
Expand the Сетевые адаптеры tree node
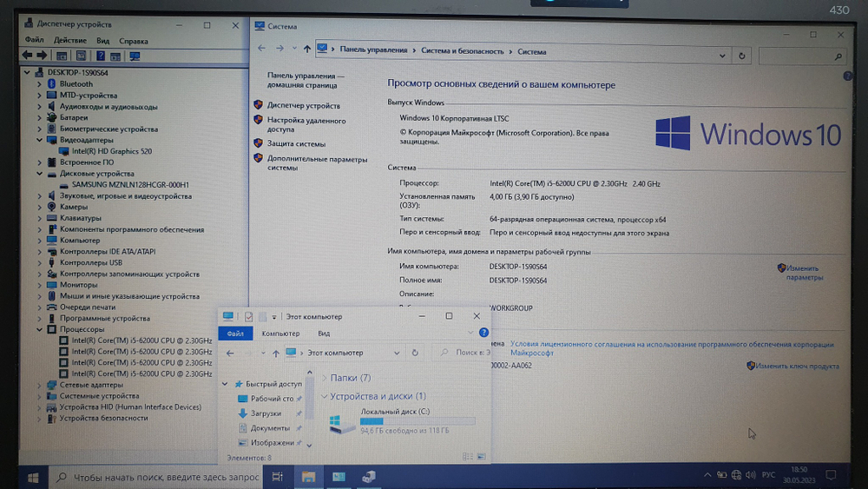(x=39, y=385)
